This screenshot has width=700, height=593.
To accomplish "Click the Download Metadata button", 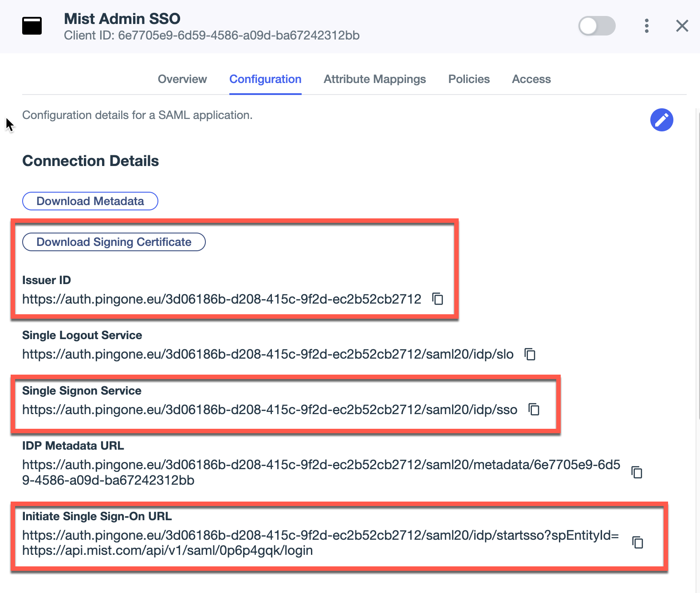I will point(90,201).
